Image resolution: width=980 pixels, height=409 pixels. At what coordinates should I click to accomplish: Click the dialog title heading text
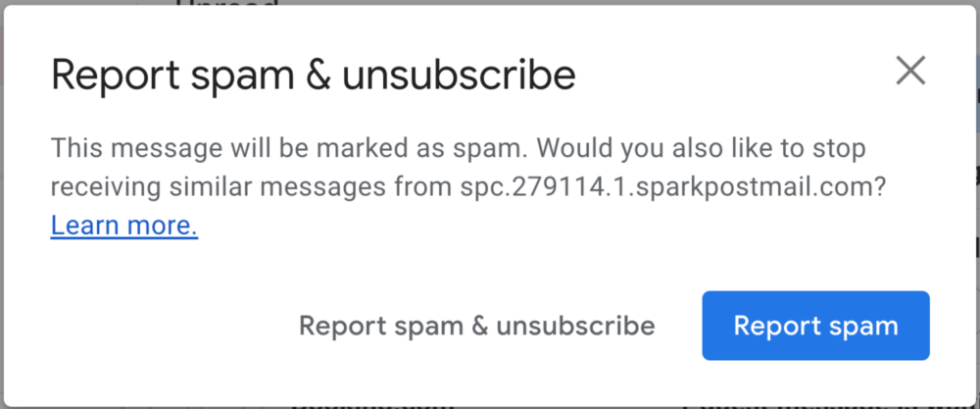pos(313,76)
